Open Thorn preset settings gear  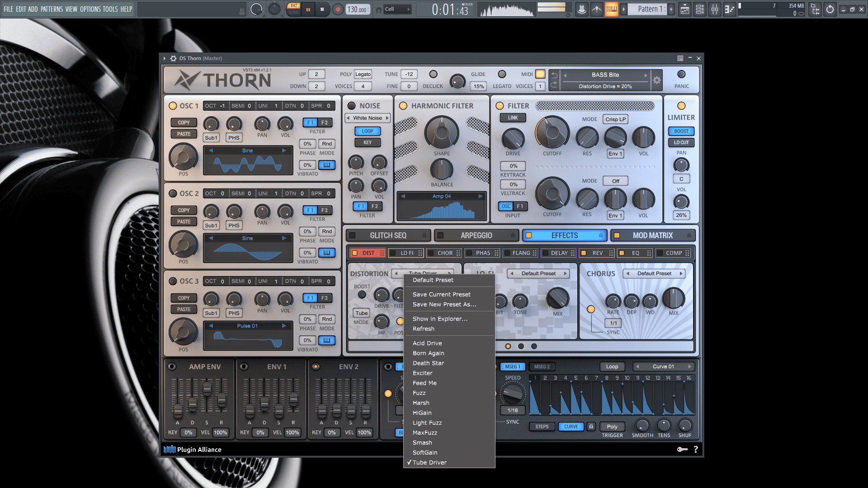(x=657, y=80)
